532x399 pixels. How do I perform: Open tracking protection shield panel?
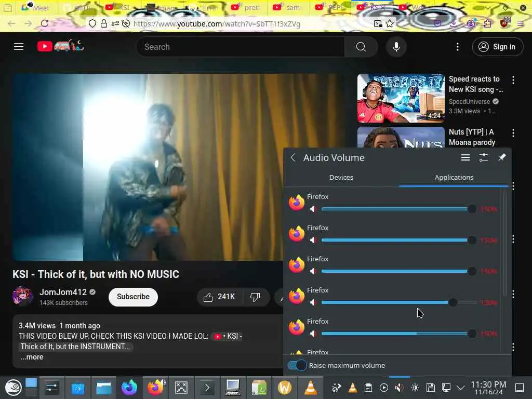(92, 23)
